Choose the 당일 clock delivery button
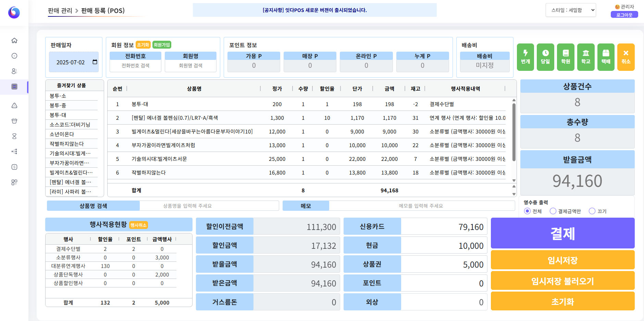The height and width of the screenshot is (321, 644). [x=545, y=57]
